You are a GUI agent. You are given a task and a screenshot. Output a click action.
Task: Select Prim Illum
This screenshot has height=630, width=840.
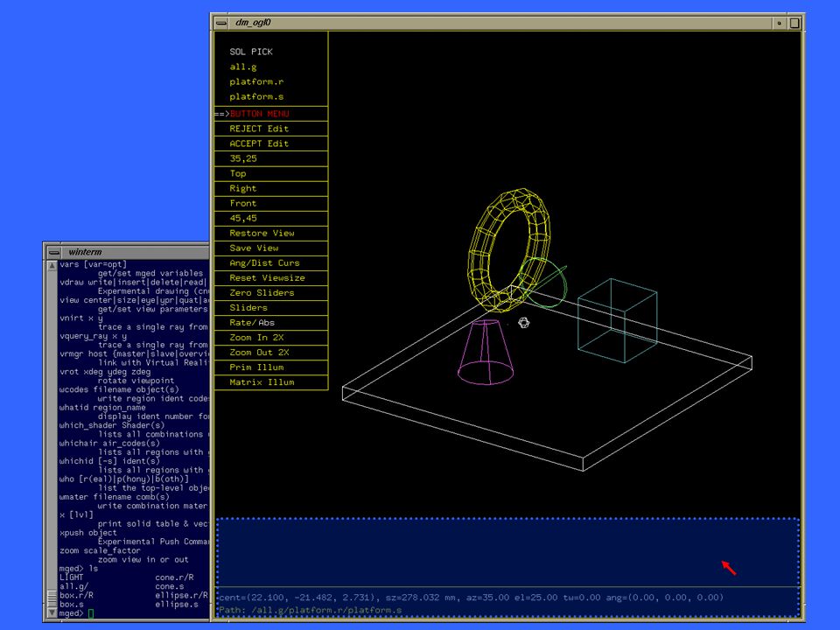point(271,368)
